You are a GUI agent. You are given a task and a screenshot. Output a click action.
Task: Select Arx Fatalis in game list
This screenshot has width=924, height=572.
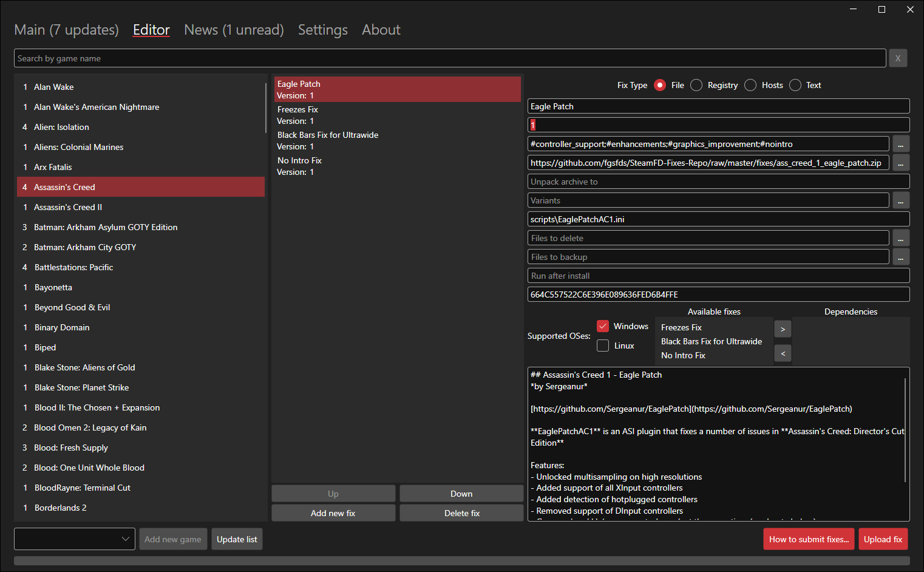(141, 167)
